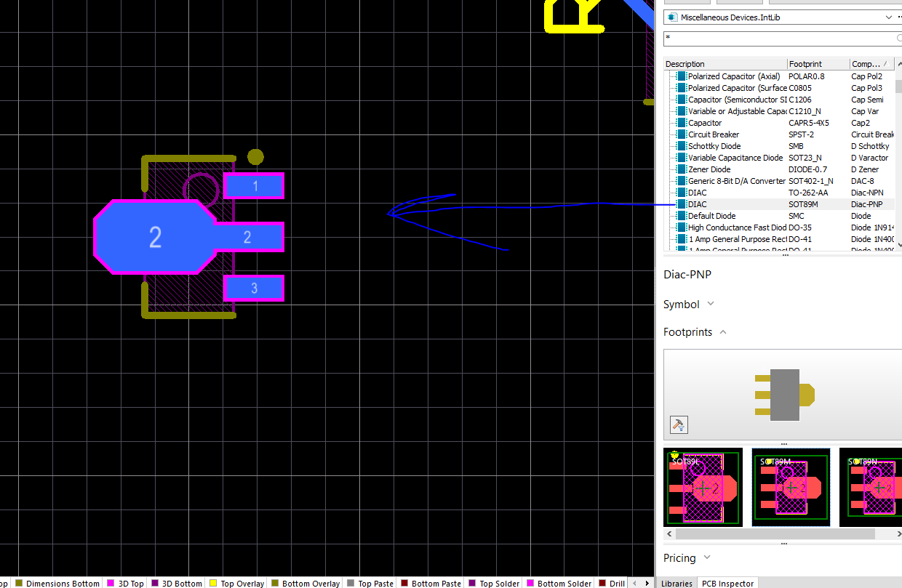Screen dimensions: 902x588
Task: Expand the Pricing section
Action: pyautogui.click(x=706, y=558)
